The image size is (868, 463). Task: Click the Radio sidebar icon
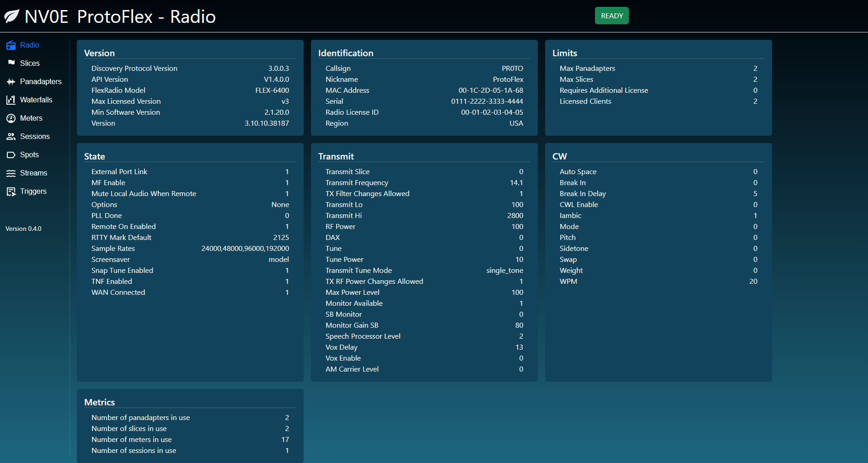point(11,45)
